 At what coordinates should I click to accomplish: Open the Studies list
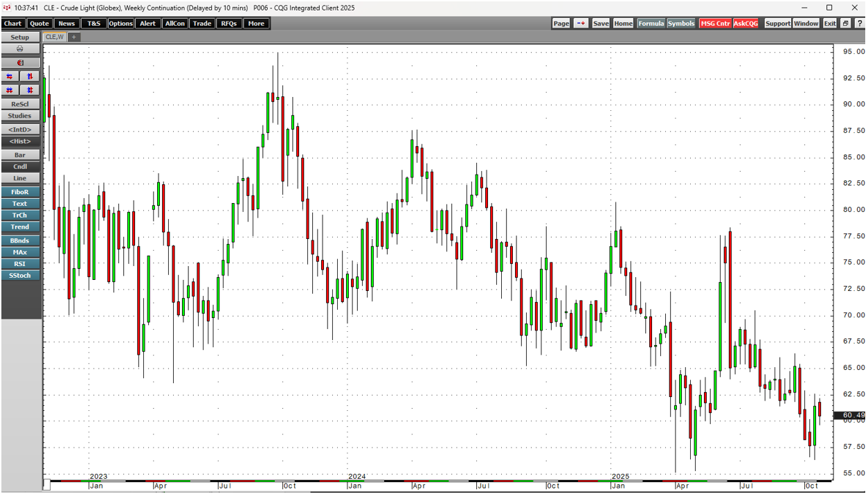(20, 116)
